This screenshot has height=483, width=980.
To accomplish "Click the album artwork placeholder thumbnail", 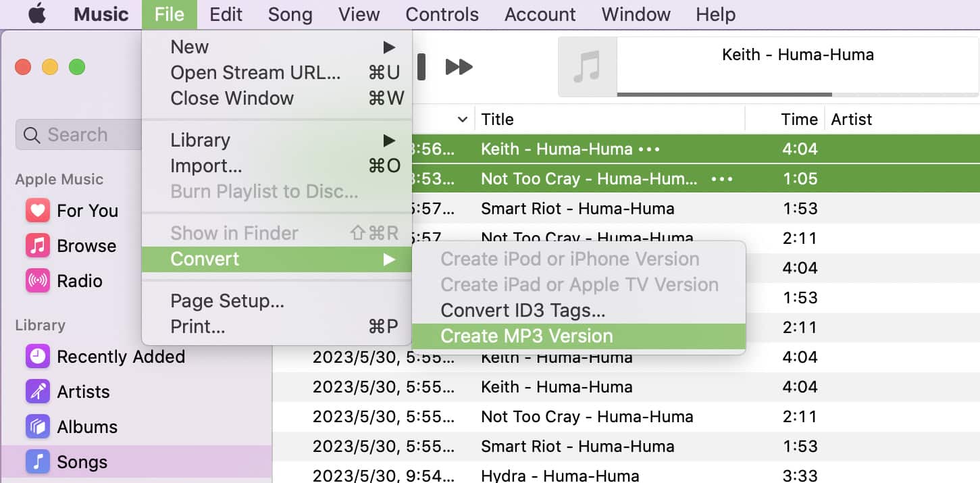I will pyautogui.click(x=587, y=67).
